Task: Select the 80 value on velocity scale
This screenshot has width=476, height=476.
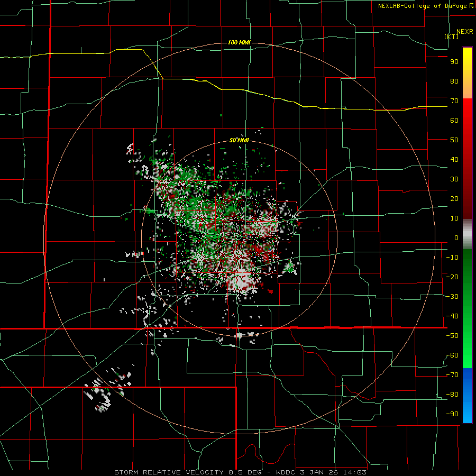Action: (454, 81)
